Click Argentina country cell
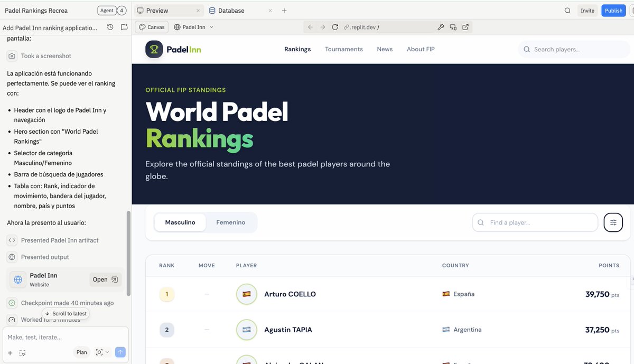Image resolution: width=634 pixels, height=364 pixels. [462, 330]
